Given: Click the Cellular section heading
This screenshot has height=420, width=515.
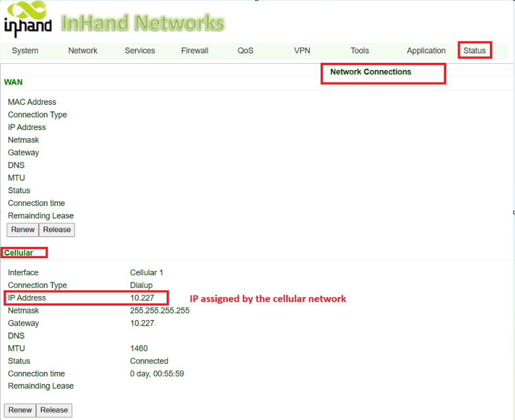Looking at the screenshot, I should (x=19, y=252).
